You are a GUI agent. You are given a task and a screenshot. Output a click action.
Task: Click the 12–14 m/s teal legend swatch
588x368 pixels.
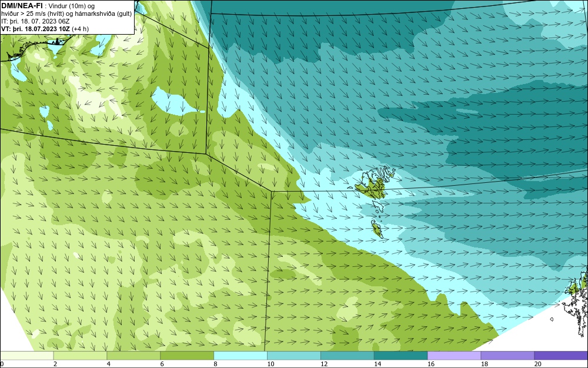[348, 356]
